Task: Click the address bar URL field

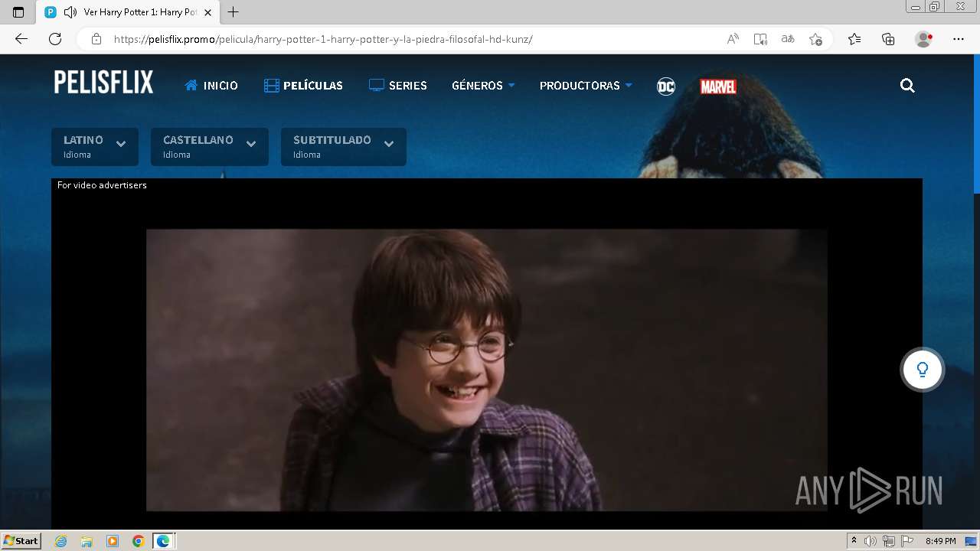Action: [x=413, y=39]
